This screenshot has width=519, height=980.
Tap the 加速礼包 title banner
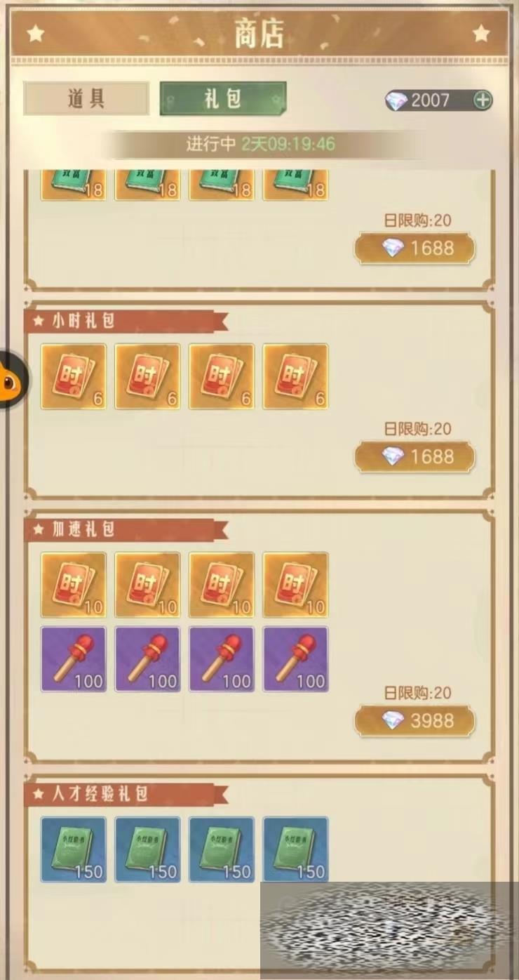pyautogui.click(x=126, y=530)
